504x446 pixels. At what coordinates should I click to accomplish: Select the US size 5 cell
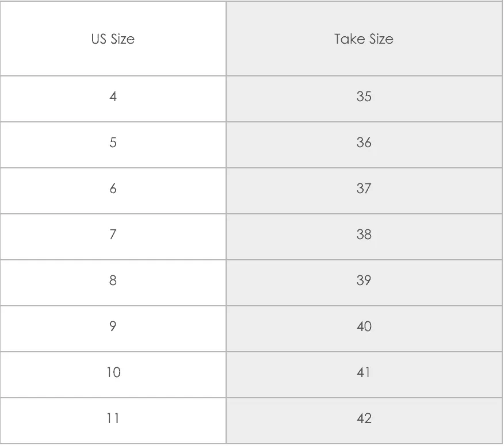coord(113,145)
